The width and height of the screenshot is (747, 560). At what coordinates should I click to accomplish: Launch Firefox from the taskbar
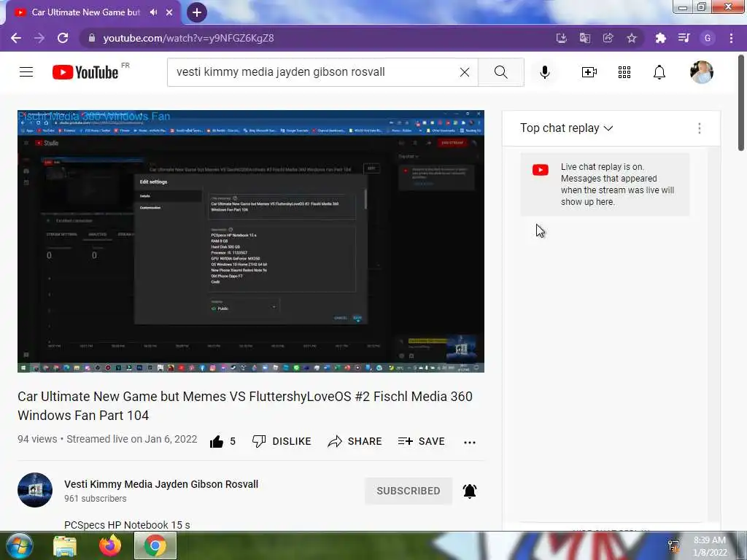(110, 546)
